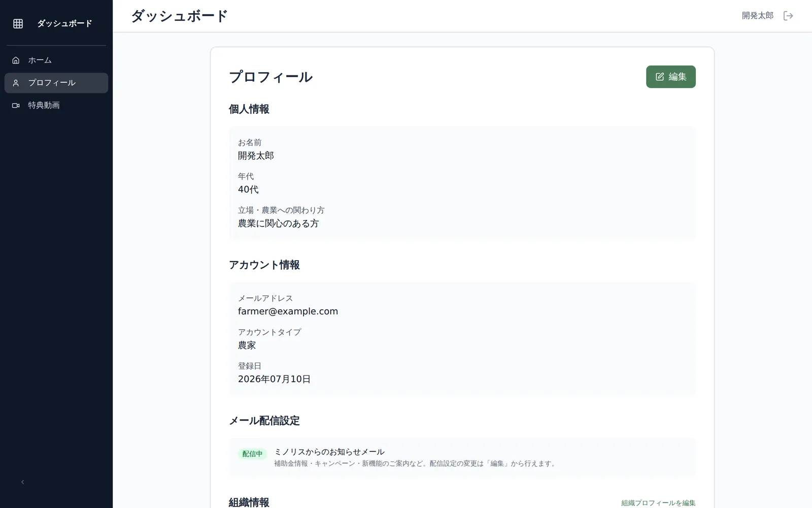Click the name value 開発太郎 in profile

256,156
